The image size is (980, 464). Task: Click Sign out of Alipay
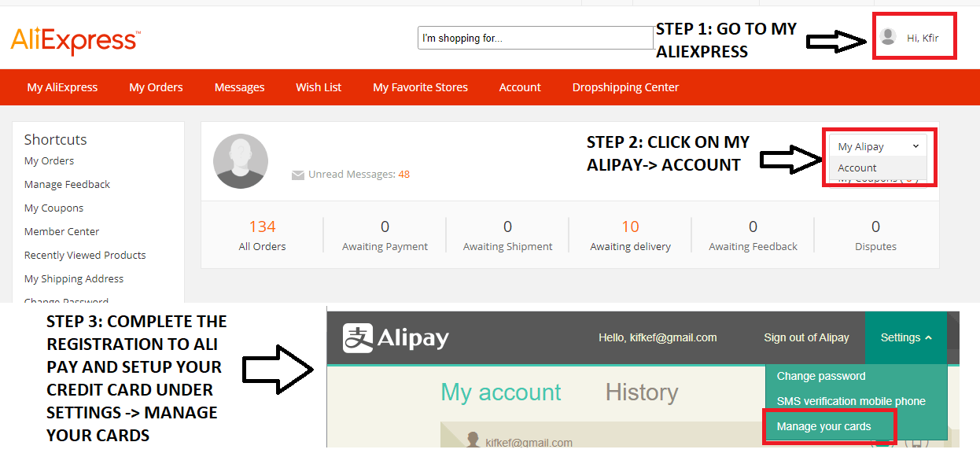[x=806, y=337]
